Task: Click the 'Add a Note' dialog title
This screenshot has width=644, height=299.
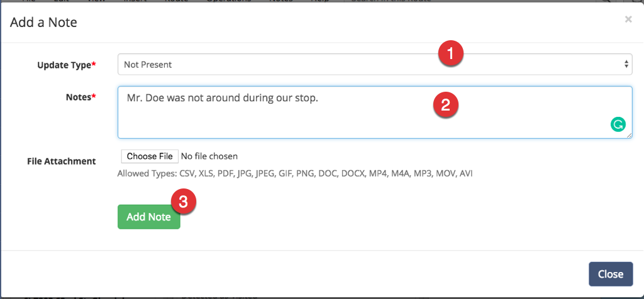Action: [x=43, y=22]
